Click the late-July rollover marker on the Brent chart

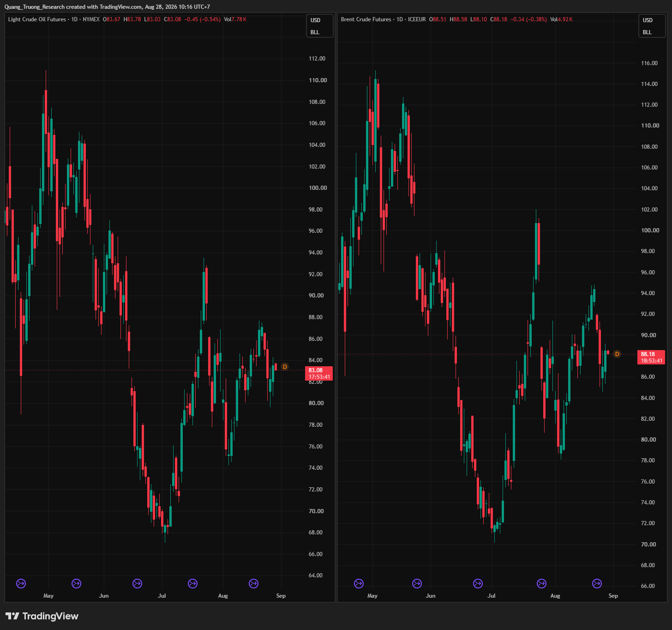(x=541, y=584)
